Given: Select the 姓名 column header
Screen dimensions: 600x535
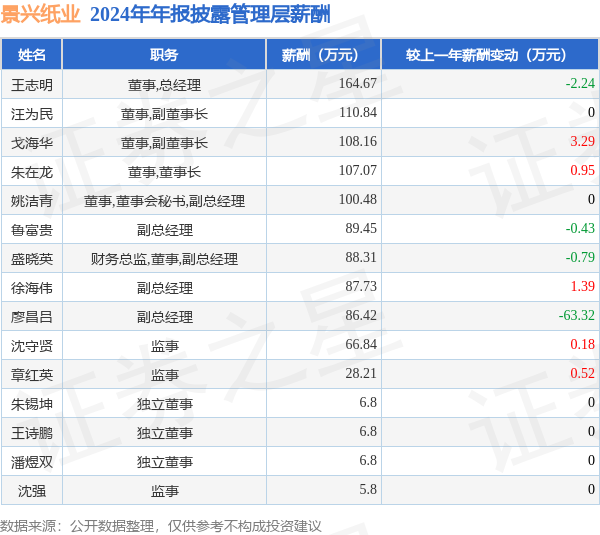Looking at the screenshot, I should [x=31, y=54].
